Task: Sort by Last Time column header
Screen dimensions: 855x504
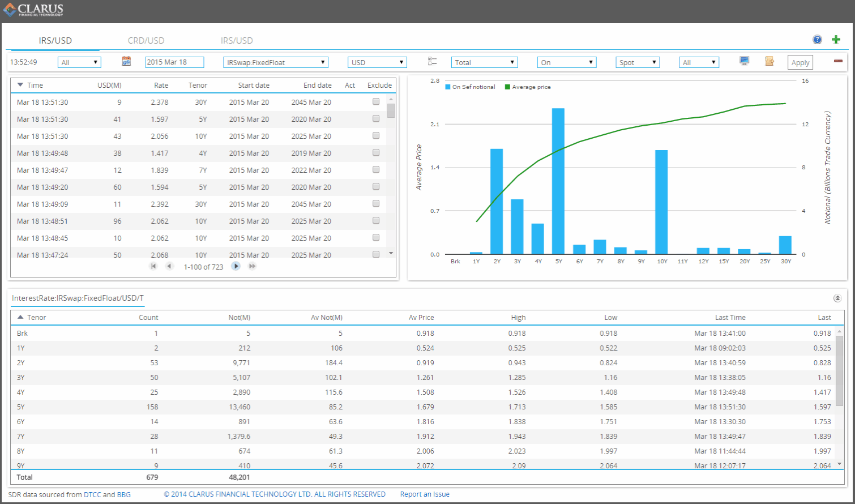Action: click(730, 317)
